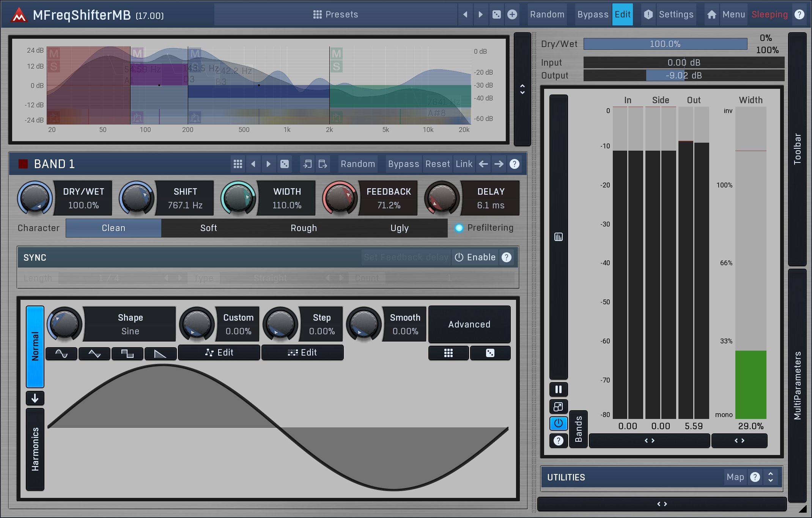Select the Rough character mode

click(x=304, y=228)
